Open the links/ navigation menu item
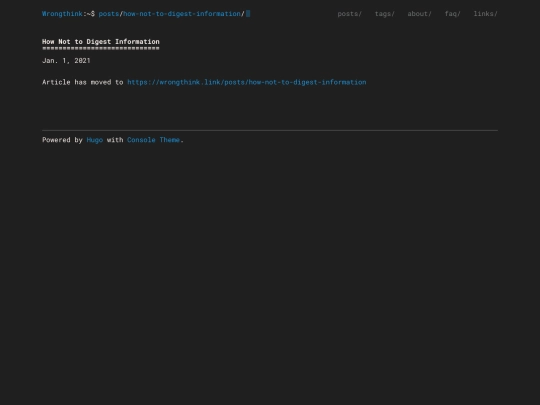This screenshot has width=540, height=405. tap(486, 14)
